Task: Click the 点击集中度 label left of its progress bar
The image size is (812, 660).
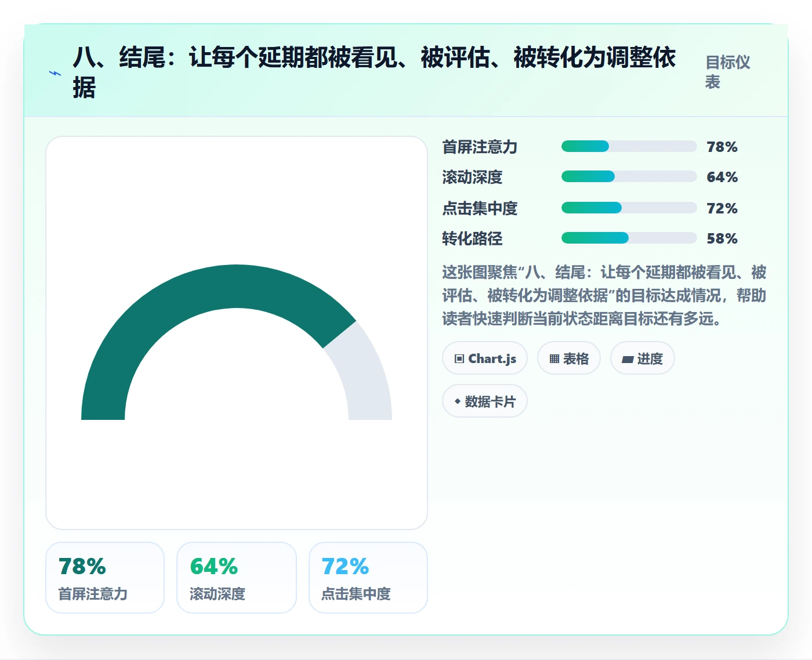Action: [x=480, y=208]
